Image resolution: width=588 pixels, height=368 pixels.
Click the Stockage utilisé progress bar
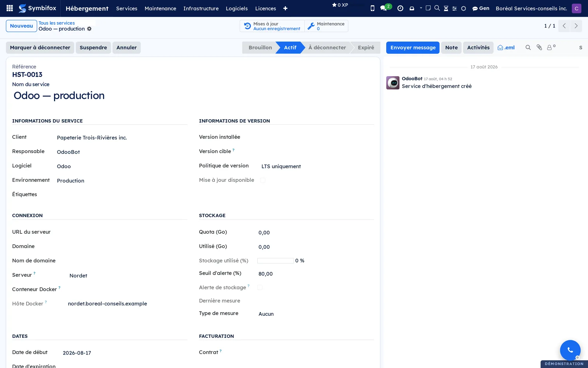276,261
